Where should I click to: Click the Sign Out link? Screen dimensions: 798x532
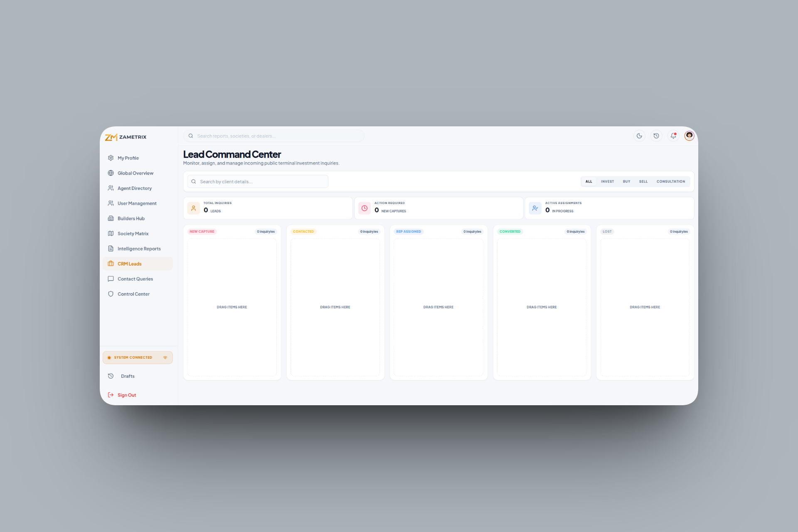coord(127,395)
